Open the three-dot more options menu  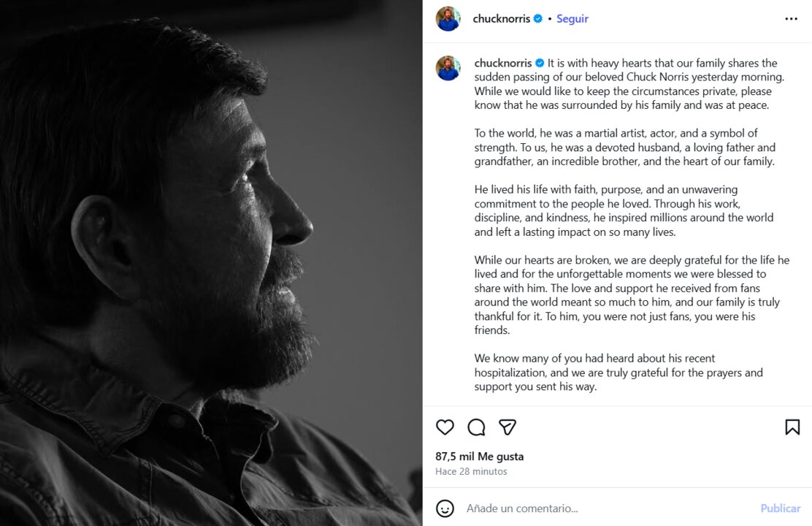pos(791,19)
